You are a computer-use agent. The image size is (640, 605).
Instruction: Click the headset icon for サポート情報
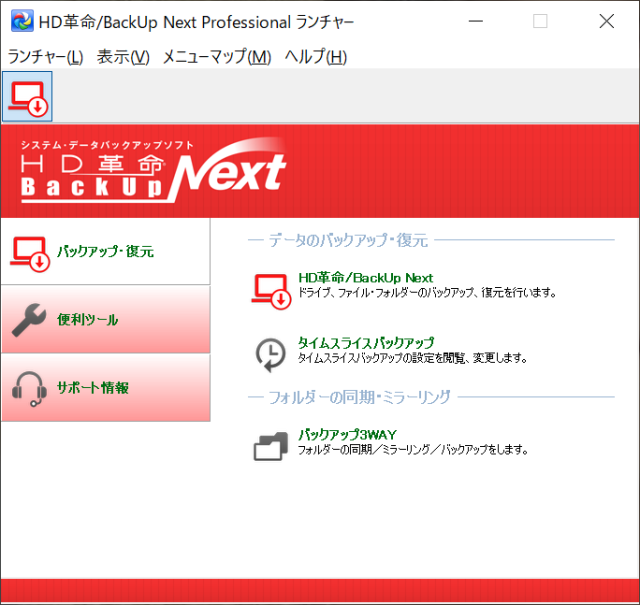click(x=29, y=389)
